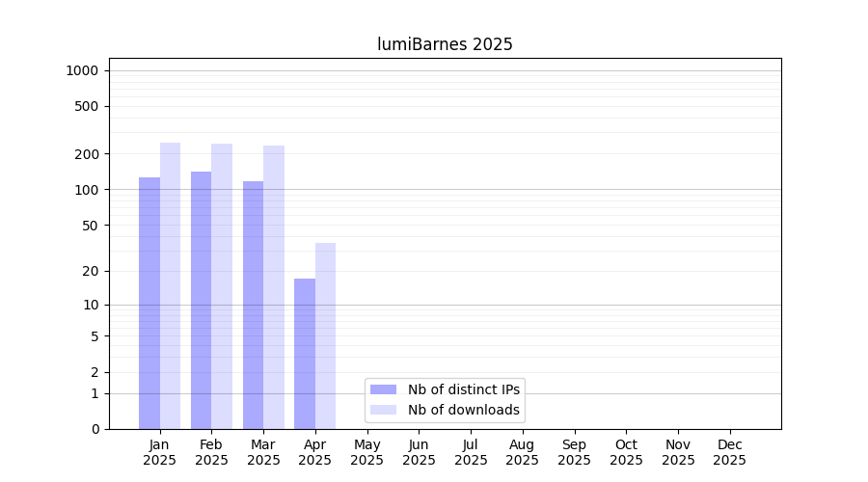Click the 100 y-axis tick label

click(86, 190)
